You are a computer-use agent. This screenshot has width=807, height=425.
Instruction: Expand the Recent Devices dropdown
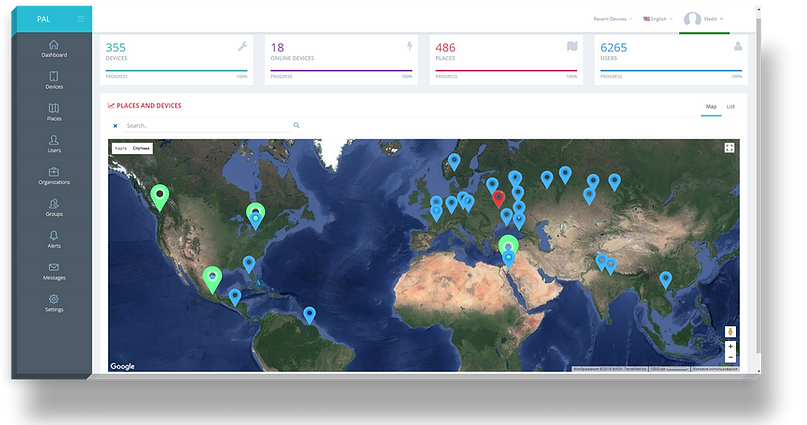[x=612, y=18]
